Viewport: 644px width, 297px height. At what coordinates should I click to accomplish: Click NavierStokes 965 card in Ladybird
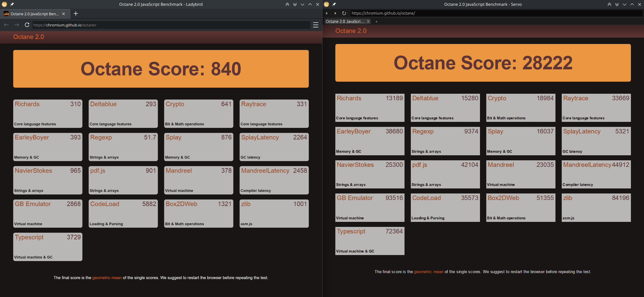click(x=48, y=180)
